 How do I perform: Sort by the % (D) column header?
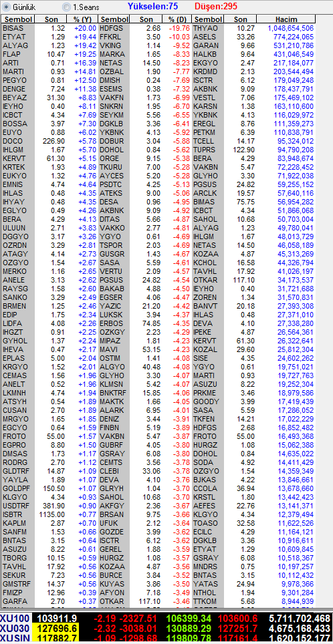[x=177, y=19]
